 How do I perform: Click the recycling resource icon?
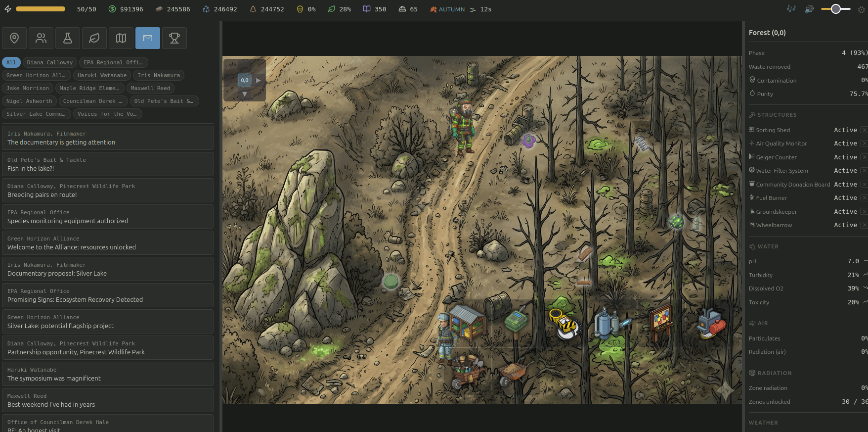206,9
